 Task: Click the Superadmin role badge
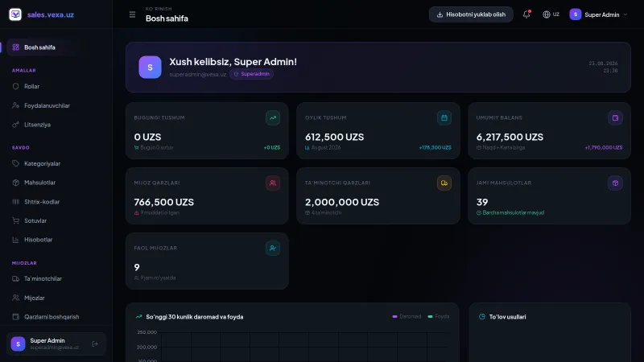251,74
